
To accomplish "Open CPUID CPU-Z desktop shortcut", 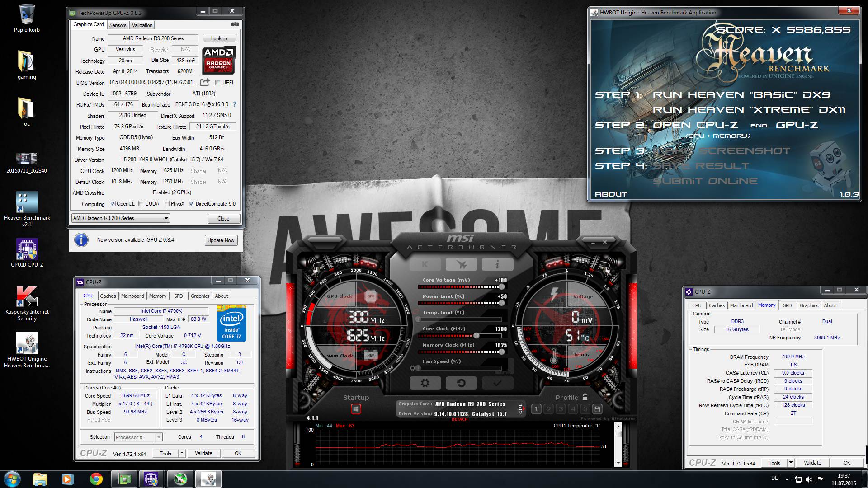I will 27,253.
